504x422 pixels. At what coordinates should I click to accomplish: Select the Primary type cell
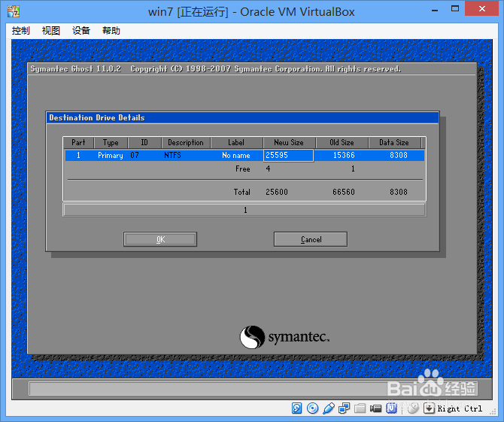coord(111,156)
